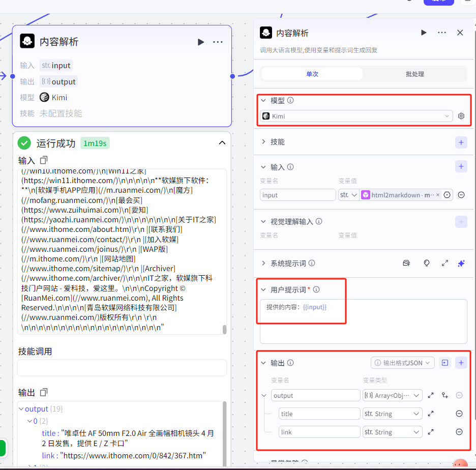This screenshot has width=476, height=470.
Task: Delete the title output field
Action: (459, 414)
